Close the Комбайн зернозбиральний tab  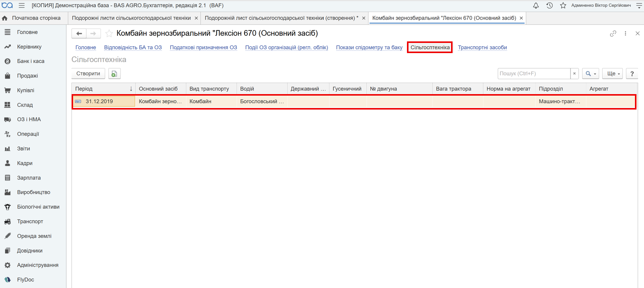tap(521, 18)
